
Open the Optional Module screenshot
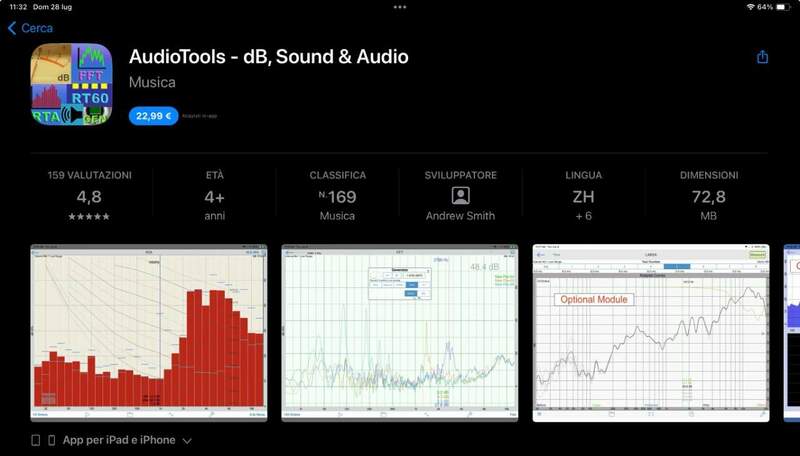pyautogui.click(x=650, y=332)
